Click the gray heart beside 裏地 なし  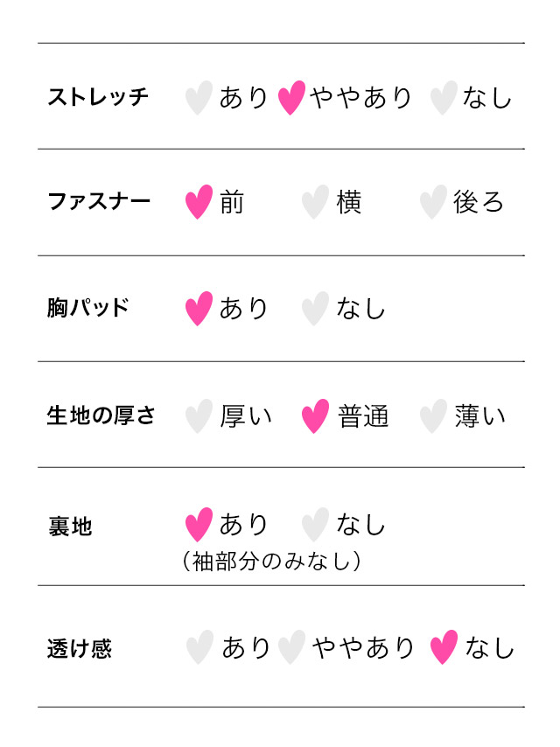coord(315,525)
